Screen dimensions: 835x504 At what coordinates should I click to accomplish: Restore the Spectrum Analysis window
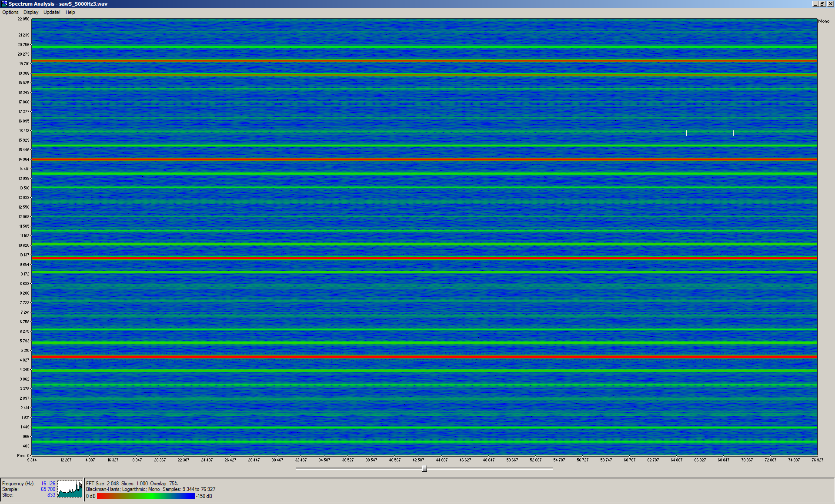(822, 3)
